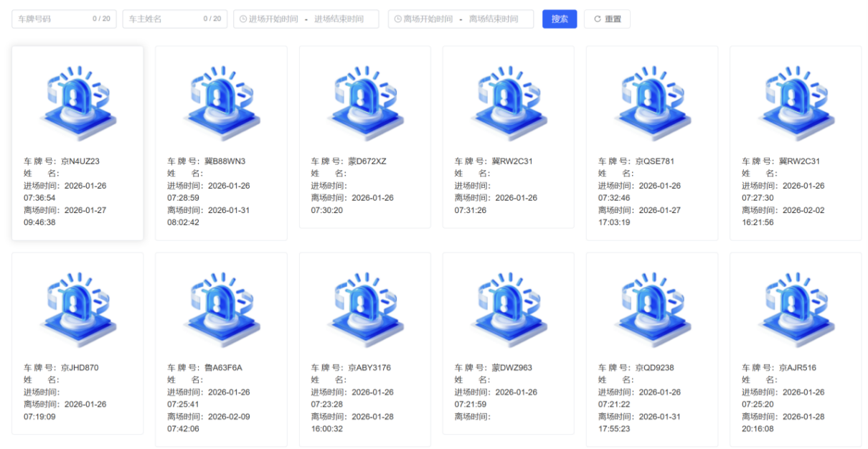Image resolution: width=868 pixels, height=449 pixels.
Task: Click the clock icon in the 离场 time range
Action: pos(398,19)
